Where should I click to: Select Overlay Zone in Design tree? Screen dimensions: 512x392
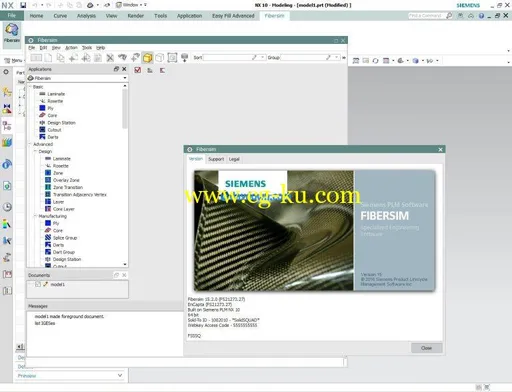click(66, 180)
